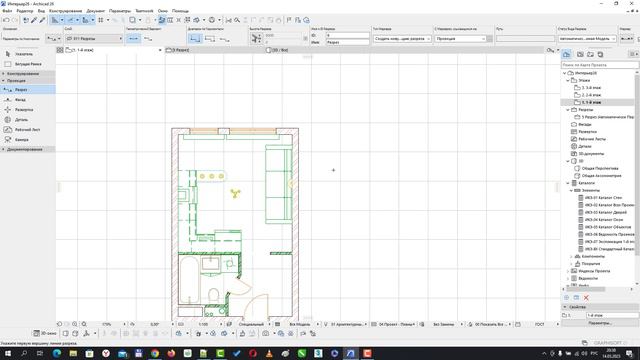
Task: Select the Бегущая Рамка marquee tool
Action: [27, 64]
